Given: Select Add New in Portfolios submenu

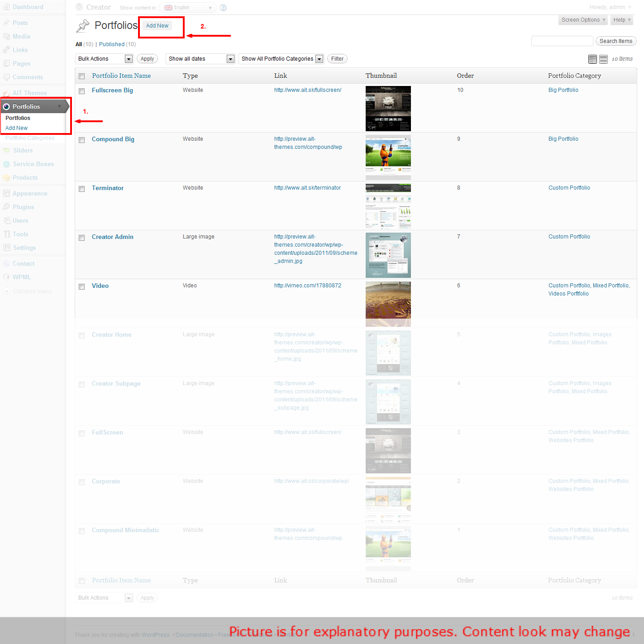Looking at the screenshot, I should [17, 128].
